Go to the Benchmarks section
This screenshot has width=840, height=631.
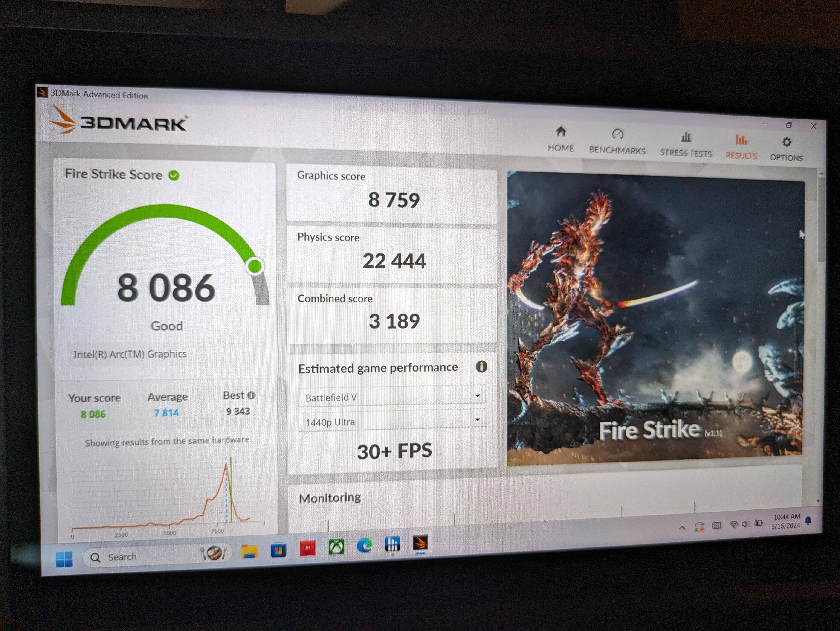[x=617, y=142]
